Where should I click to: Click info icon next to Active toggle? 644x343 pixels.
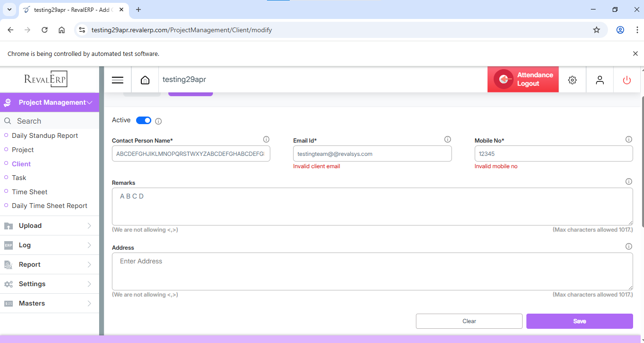[x=158, y=121]
